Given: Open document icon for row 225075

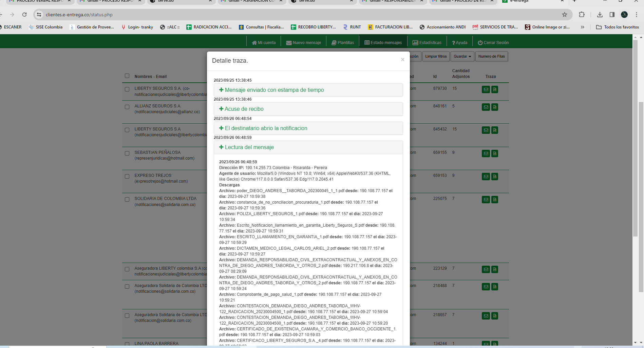Looking at the screenshot, I should [495, 200].
